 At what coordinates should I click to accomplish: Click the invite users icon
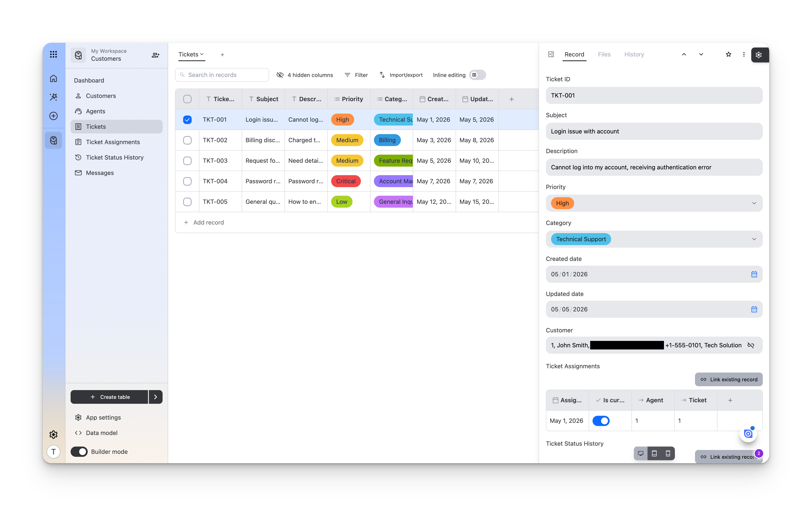[x=155, y=55]
